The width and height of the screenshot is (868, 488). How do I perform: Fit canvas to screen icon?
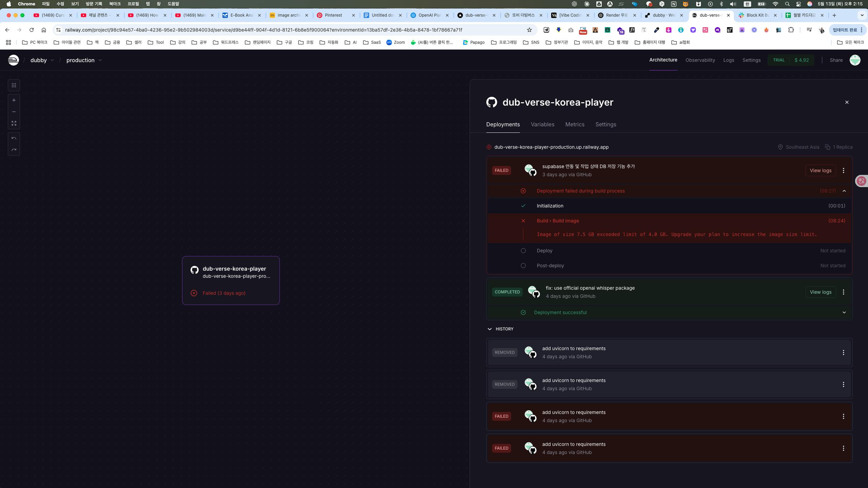(x=14, y=123)
